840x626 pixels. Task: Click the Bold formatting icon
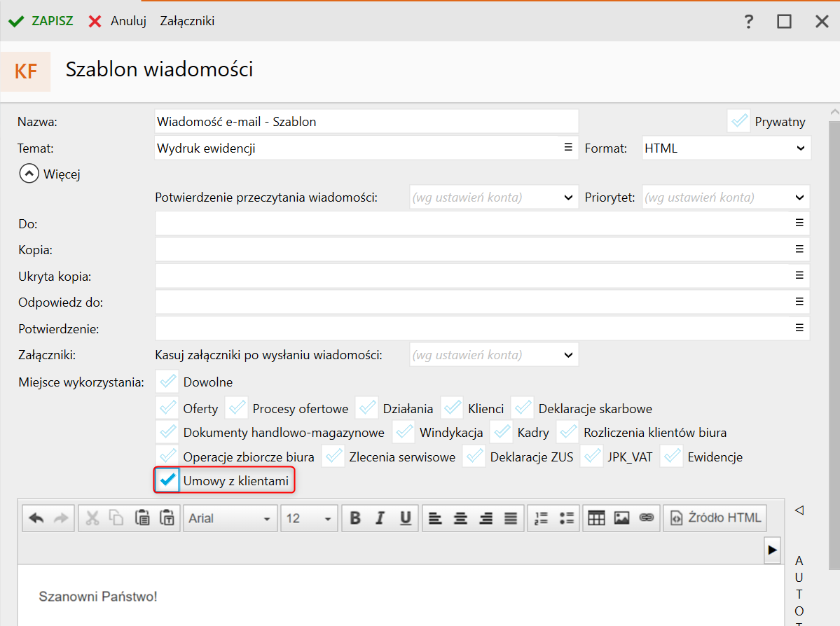pos(355,518)
